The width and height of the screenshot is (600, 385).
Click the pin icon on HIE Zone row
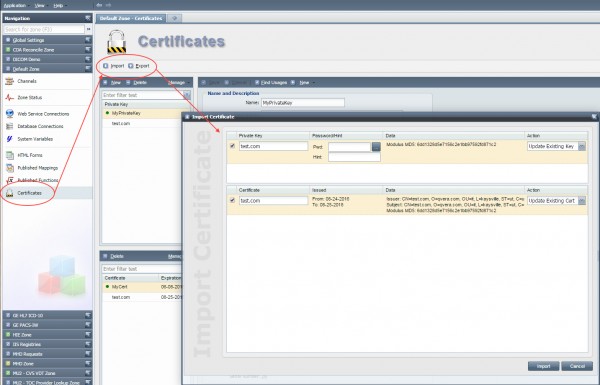[88, 334]
